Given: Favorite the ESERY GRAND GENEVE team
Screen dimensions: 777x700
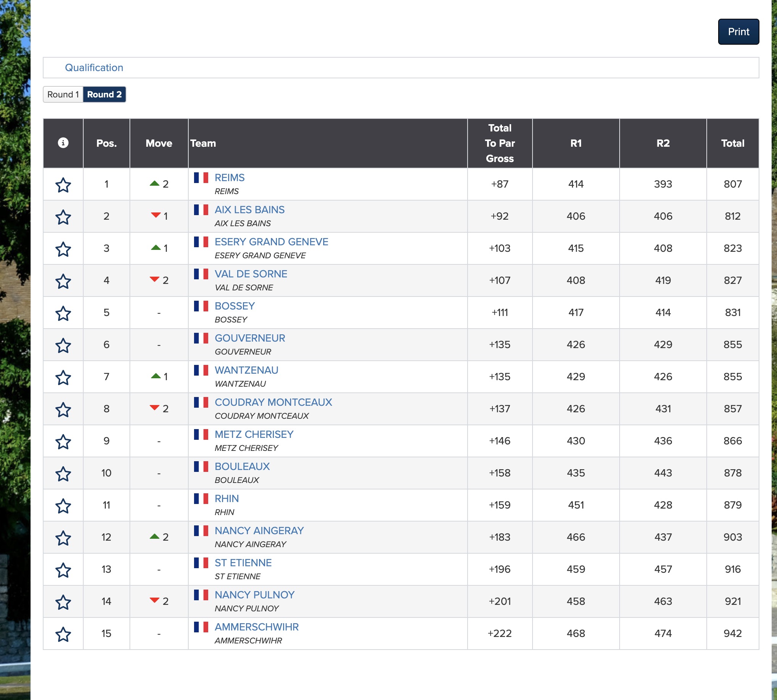Looking at the screenshot, I should tap(63, 249).
